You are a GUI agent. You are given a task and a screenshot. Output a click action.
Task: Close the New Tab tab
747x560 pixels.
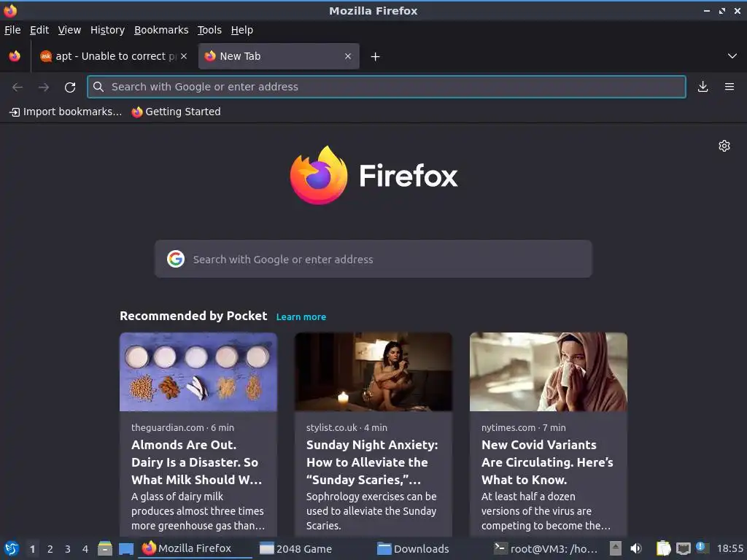tap(348, 56)
